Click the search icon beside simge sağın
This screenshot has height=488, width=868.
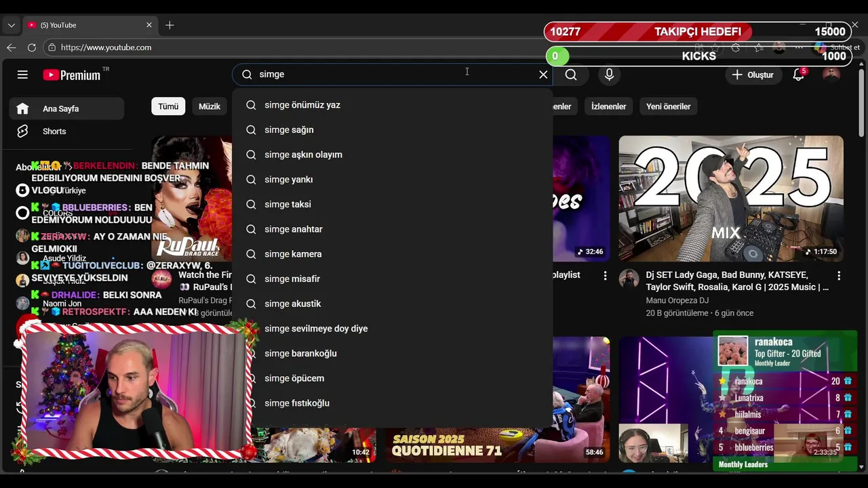(251, 130)
